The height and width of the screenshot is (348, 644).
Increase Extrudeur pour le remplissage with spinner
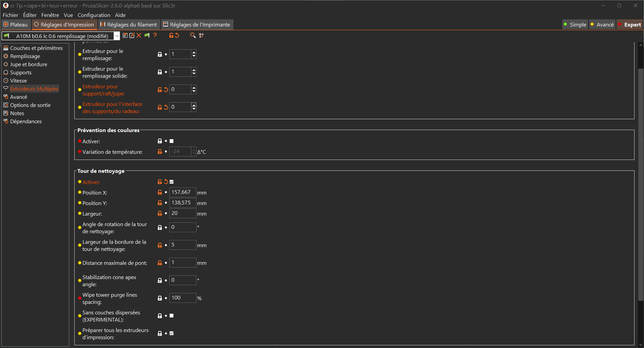[x=193, y=52]
